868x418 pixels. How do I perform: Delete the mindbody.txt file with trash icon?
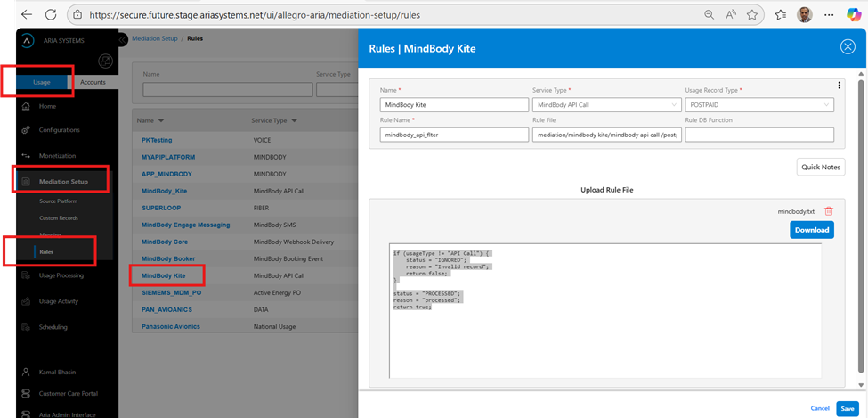829,211
